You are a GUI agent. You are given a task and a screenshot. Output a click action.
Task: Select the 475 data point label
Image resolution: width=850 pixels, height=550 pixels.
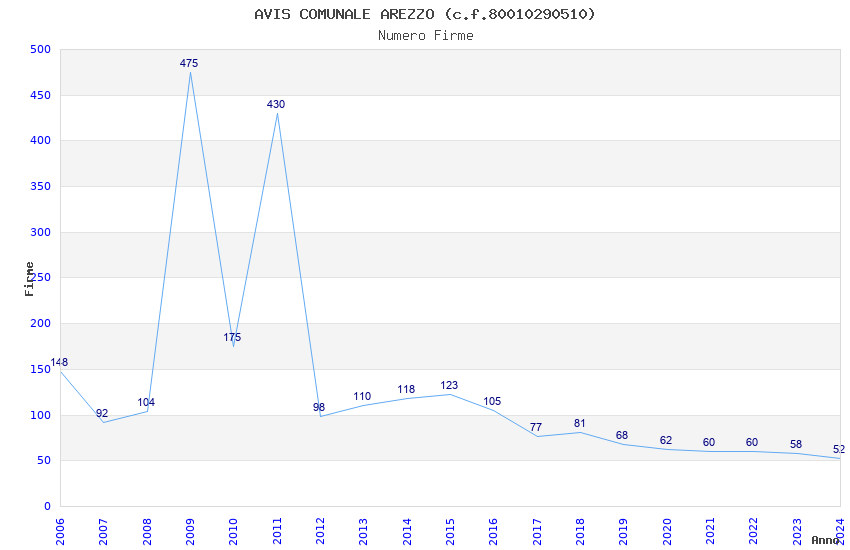coord(189,63)
